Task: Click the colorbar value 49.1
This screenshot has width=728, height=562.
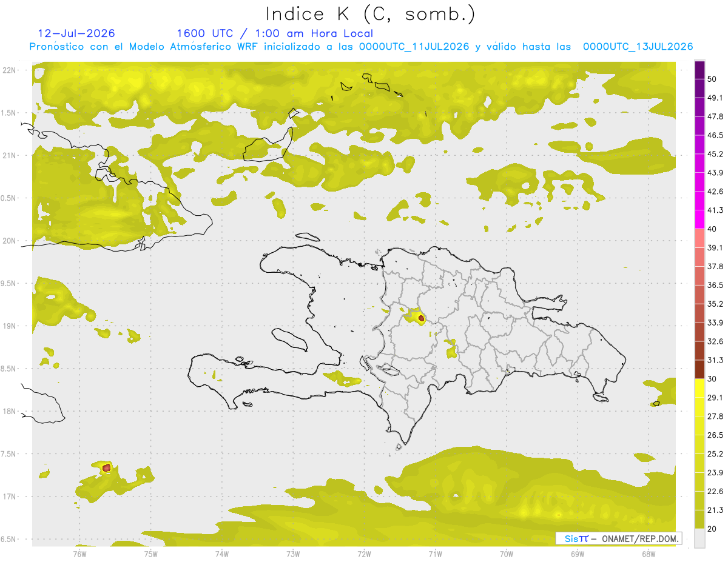Action: (x=715, y=98)
